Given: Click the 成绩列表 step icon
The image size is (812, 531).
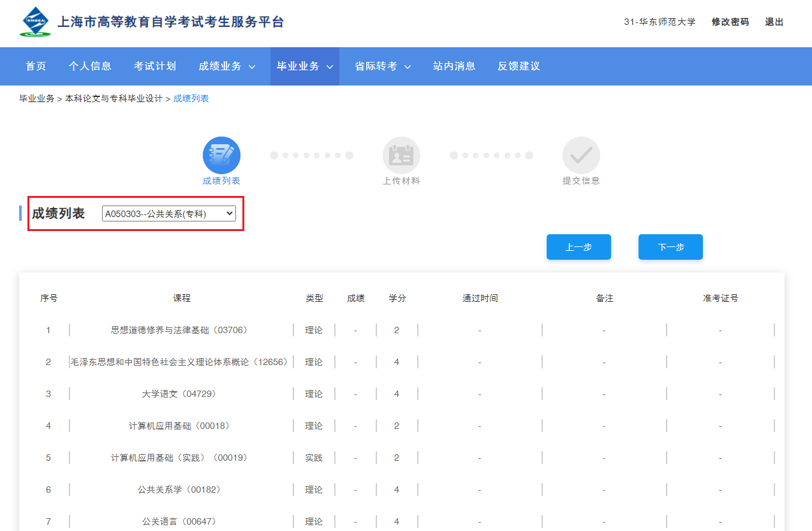Looking at the screenshot, I should click(221, 156).
